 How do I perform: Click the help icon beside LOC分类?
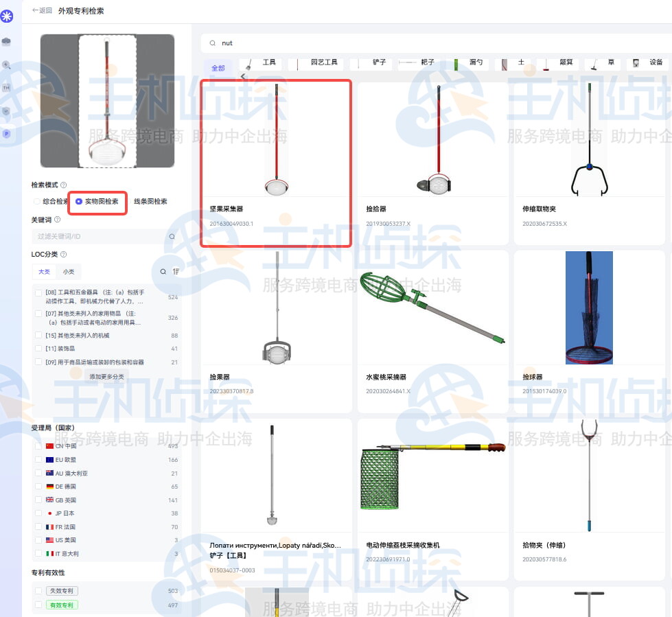(x=62, y=255)
